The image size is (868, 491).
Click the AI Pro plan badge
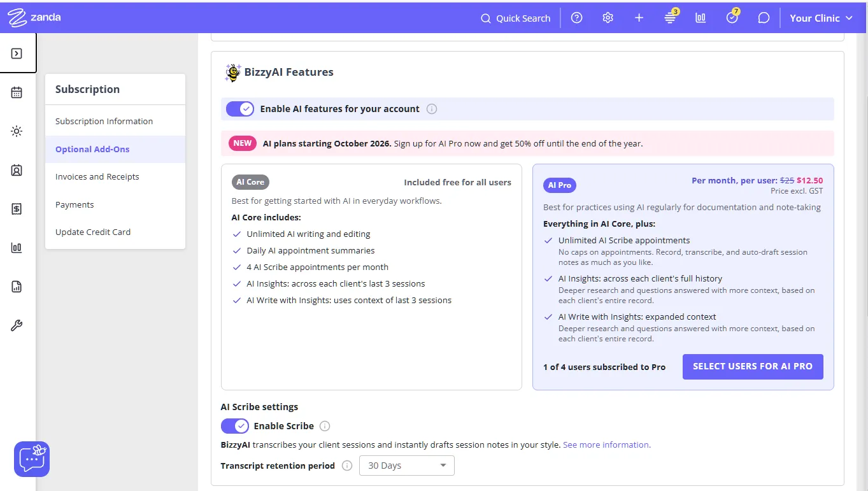560,185
